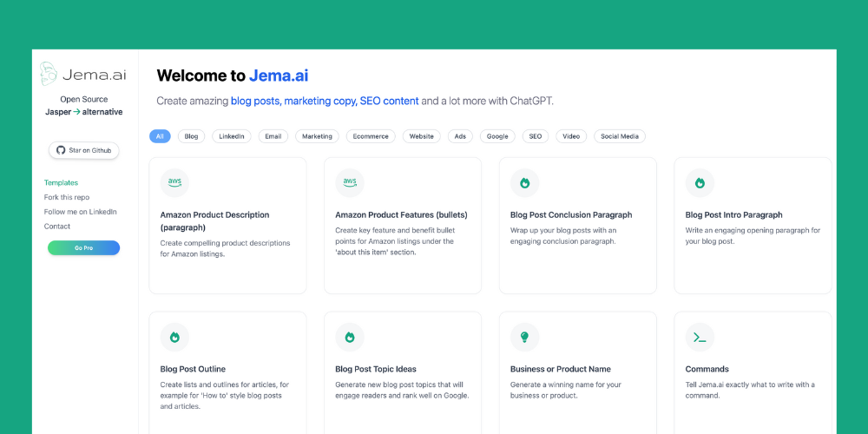The width and height of the screenshot is (868, 434).
Task: Filter templates by Website
Action: pyautogui.click(x=421, y=136)
